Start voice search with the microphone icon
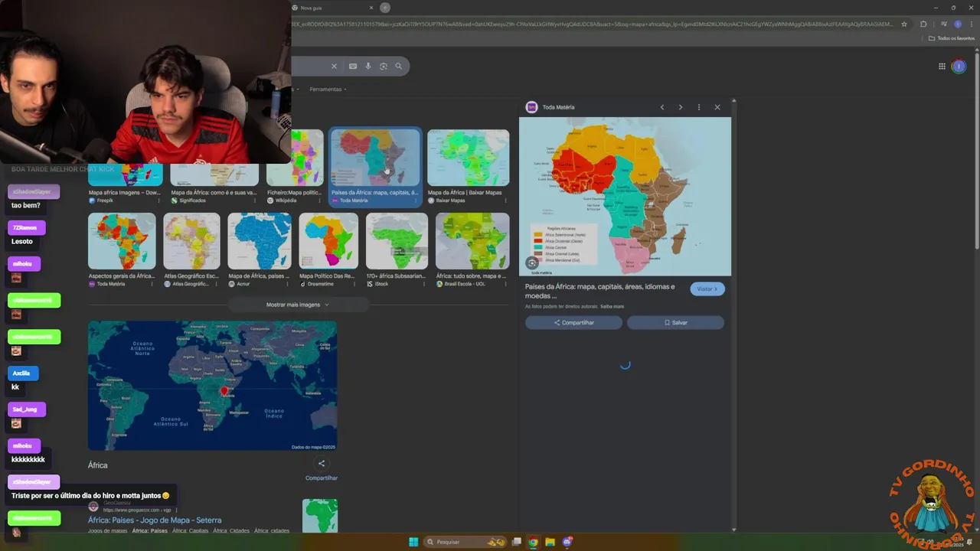The height and width of the screenshot is (551, 980). pyautogui.click(x=368, y=67)
